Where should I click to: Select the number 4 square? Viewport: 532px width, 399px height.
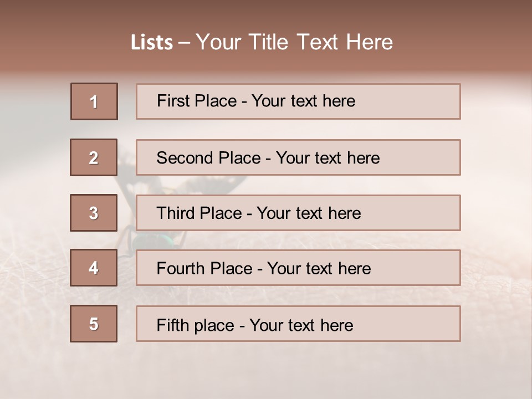[x=94, y=268]
